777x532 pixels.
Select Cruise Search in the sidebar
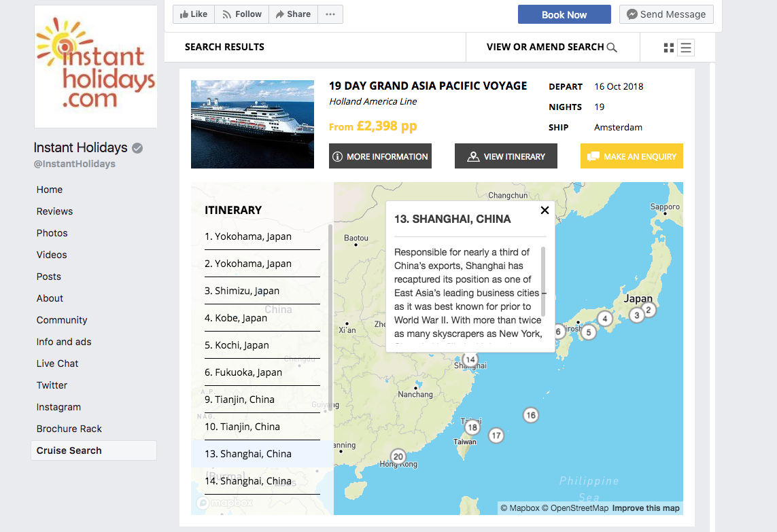coord(69,450)
